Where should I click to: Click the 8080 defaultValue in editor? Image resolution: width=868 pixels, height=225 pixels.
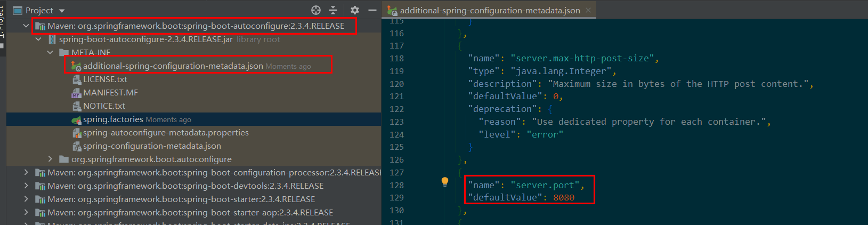pos(564,197)
